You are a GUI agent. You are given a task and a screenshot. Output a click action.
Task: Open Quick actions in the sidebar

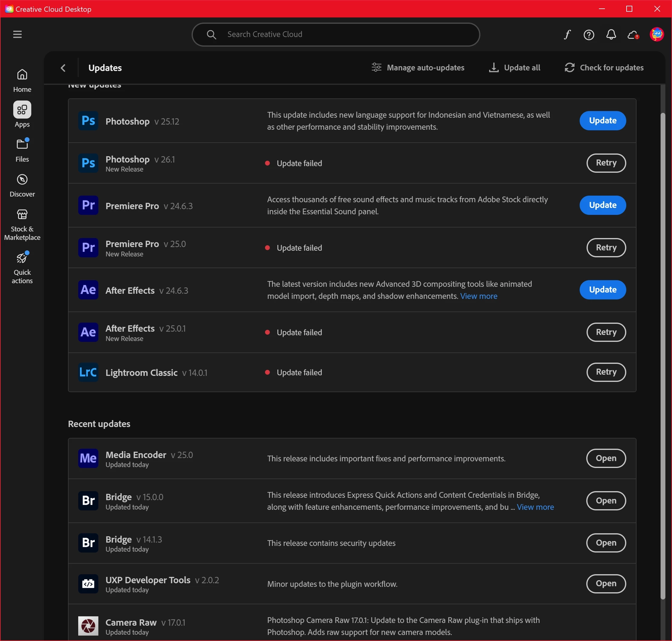pos(22,268)
